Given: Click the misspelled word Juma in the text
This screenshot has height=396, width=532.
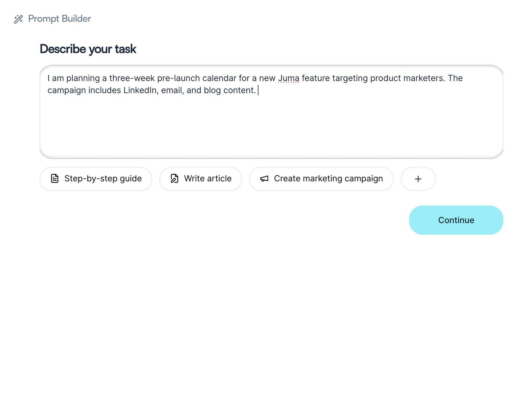Looking at the screenshot, I should tap(289, 78).
